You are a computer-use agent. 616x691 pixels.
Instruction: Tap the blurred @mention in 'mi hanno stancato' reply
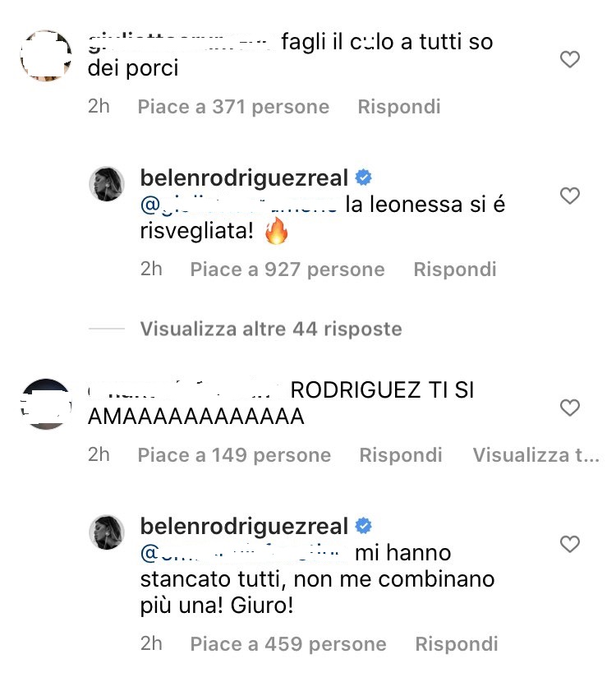coord(241,552)
